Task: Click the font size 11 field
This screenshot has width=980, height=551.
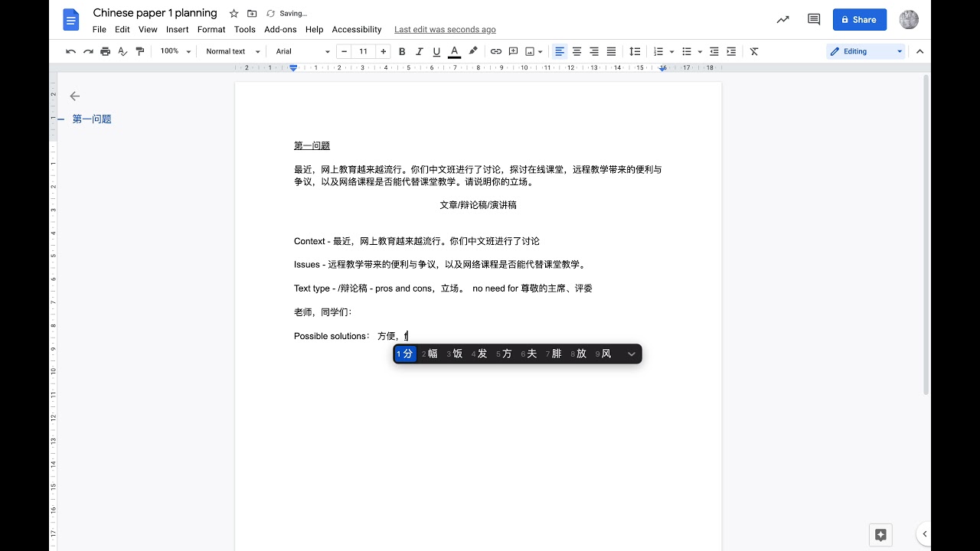Action: click(364, 51)
